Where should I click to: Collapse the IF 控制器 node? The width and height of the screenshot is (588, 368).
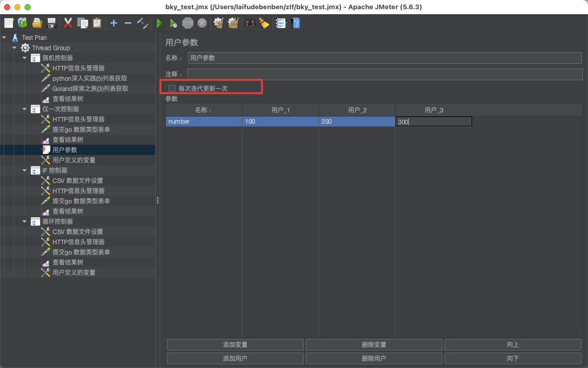pyautogui.click(x=24, y=171)
